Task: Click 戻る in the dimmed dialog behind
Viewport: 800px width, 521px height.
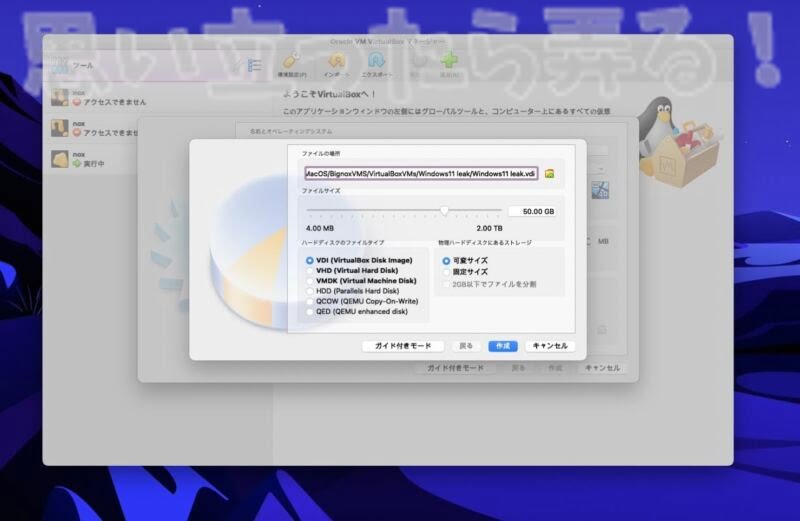Action: [x=518, y=368]
